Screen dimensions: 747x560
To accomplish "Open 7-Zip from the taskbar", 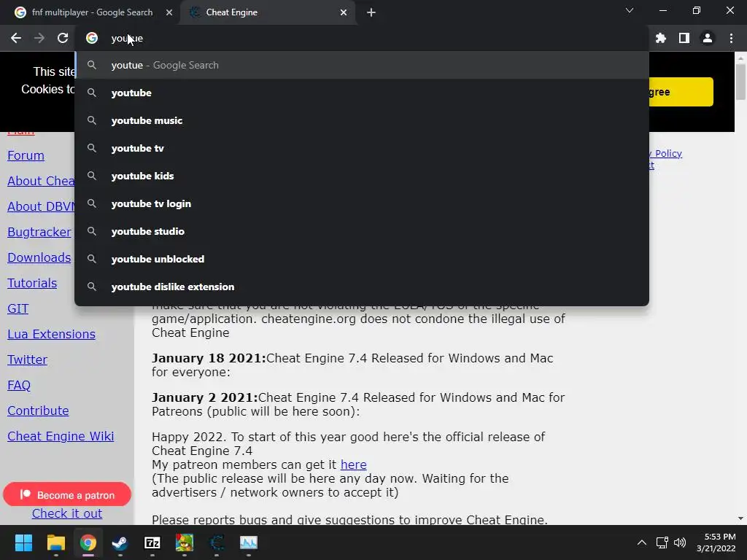I will pyautogui.click(x=152, y=542).
